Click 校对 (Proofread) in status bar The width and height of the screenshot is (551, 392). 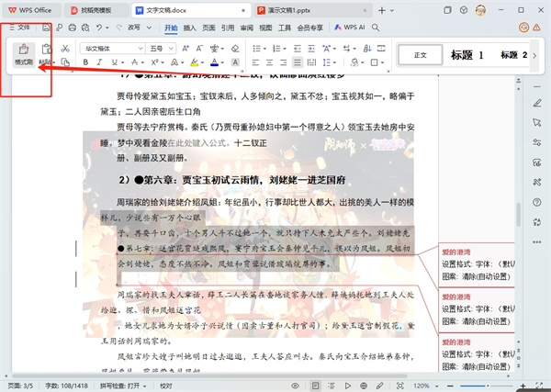[x=166, y=386]
